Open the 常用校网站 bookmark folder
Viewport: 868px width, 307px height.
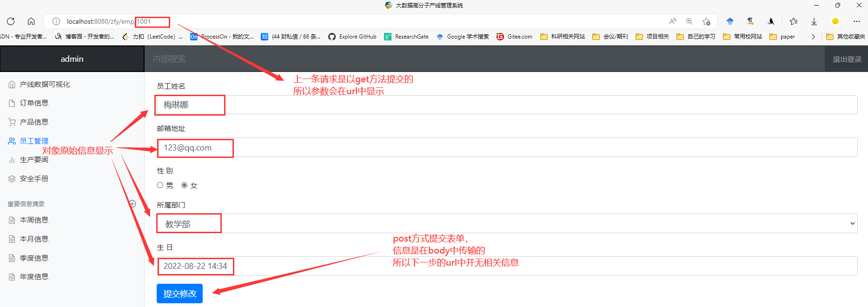742,37
